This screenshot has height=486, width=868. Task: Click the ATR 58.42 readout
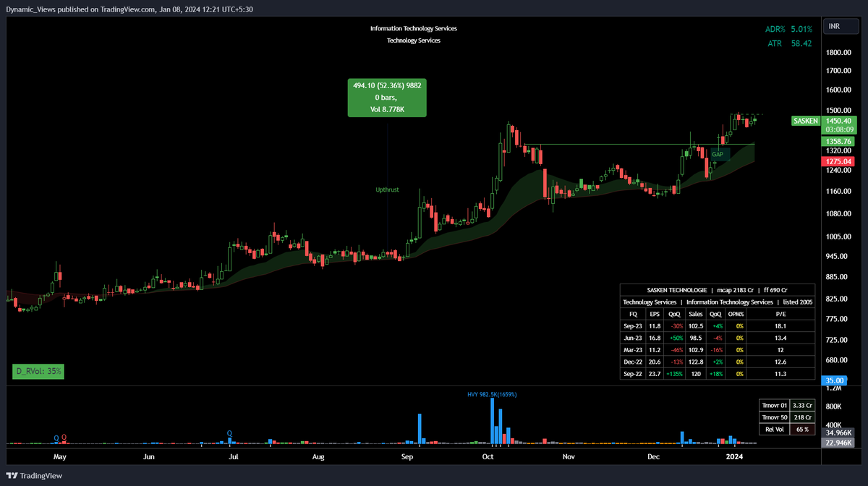click(x=790, y=43)
